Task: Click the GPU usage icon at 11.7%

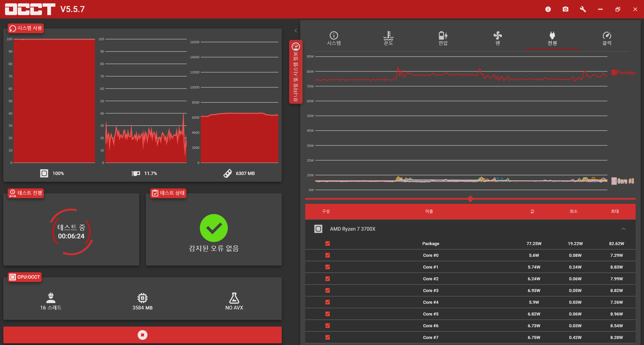Action: [136, 173]
